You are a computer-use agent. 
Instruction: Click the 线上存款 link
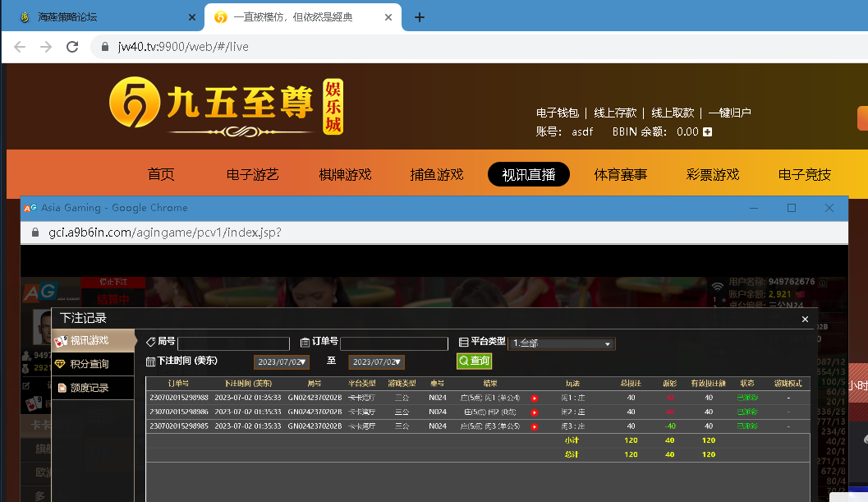pos(615,113)
